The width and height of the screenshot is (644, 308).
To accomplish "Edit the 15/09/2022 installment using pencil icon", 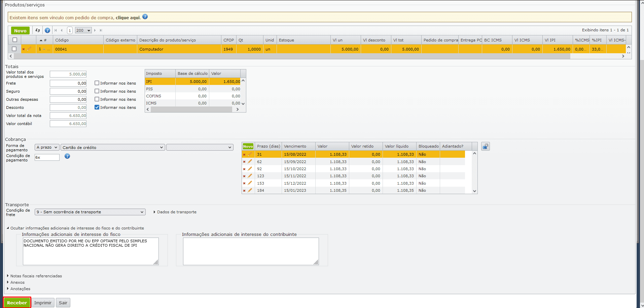I will [x=250, y=162].
